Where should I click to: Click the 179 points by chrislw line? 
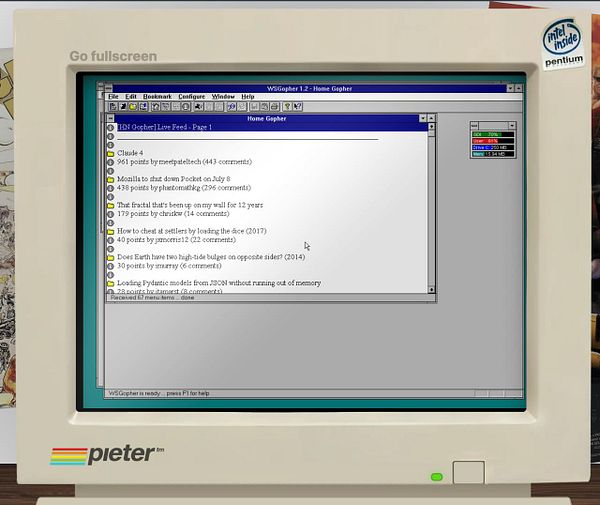pos(173,214)
